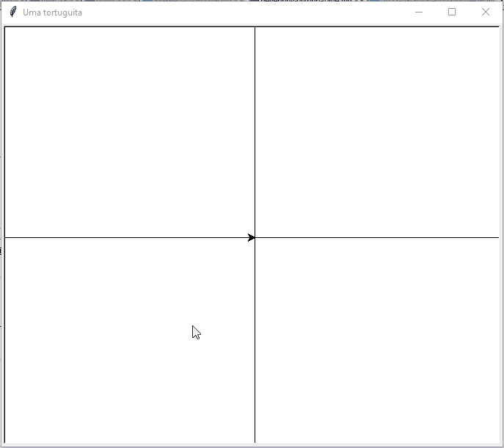Click the center of the lower-left quadrant

point(130,340)
